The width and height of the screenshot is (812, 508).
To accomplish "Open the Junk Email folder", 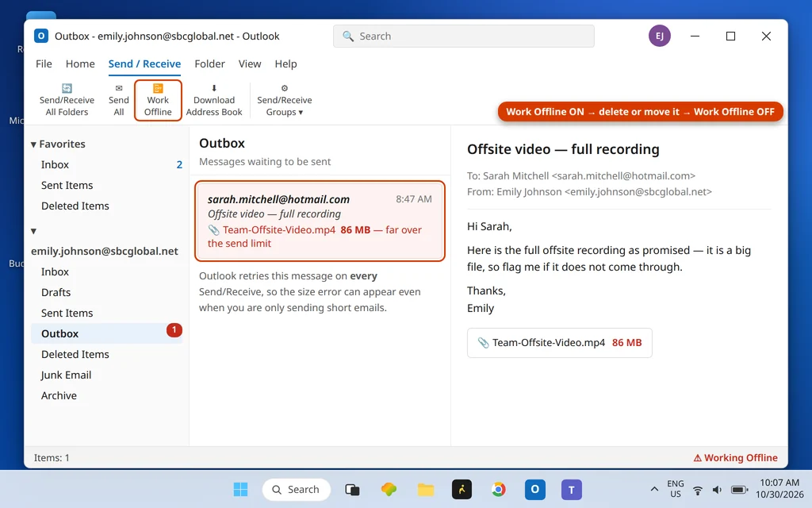I will click(x=107, y=375).
